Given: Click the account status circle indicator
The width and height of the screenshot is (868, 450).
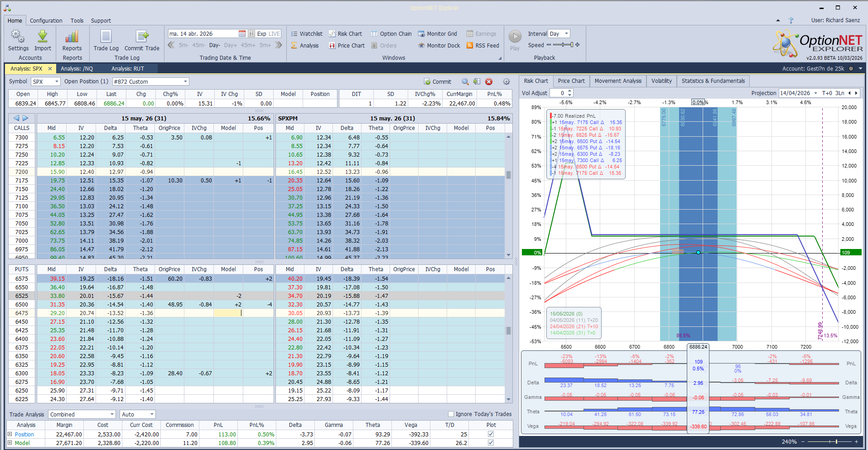Looking at the screenshot, I should [851, 69].
